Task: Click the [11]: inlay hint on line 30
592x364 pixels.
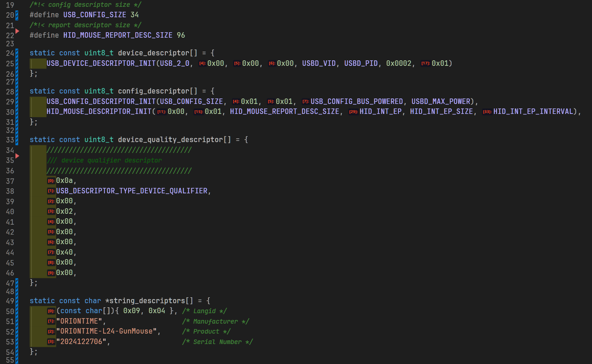Action: [x=162, y=112]
